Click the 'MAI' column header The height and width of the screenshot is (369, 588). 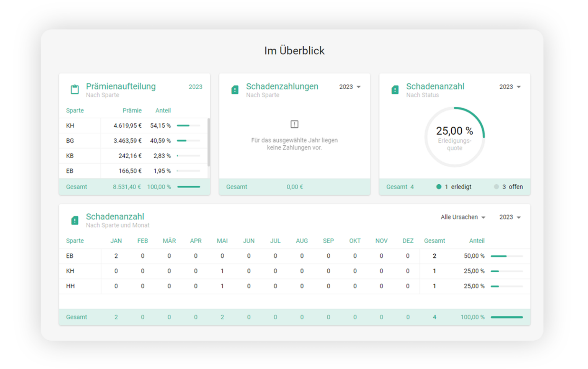[222, 241]
